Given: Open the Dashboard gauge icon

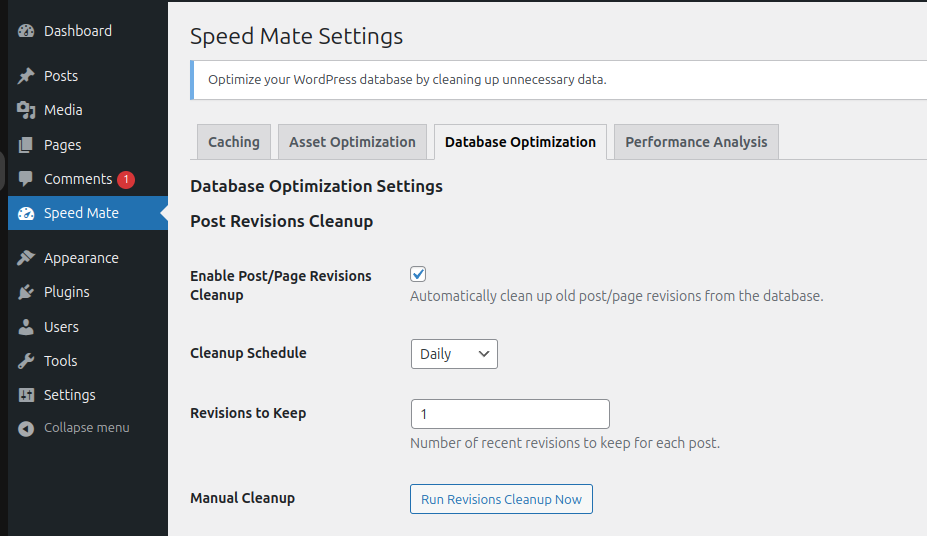Looking at the screenshot, I should pyautogui.click(x=26, y=31).
